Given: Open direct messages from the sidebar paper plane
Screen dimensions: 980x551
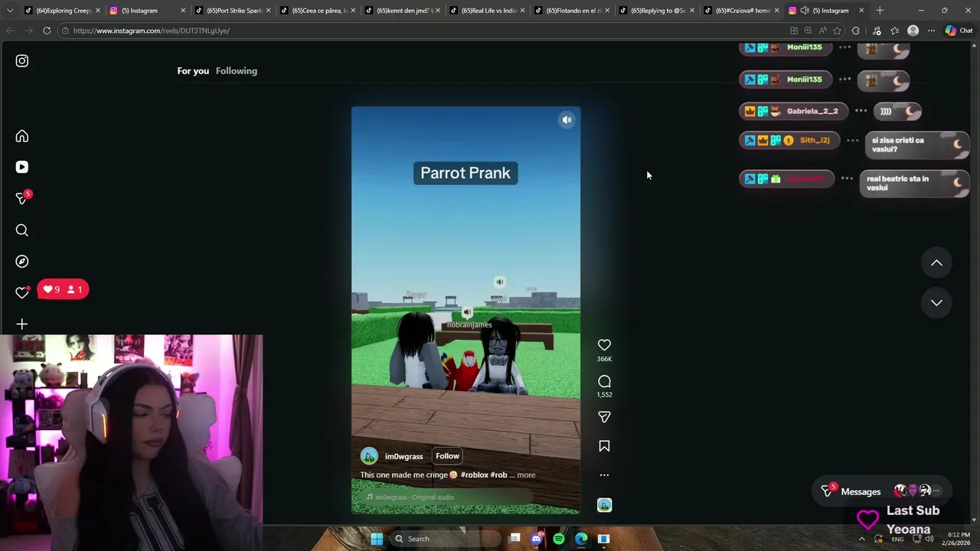Looking at the screenshot, I should [x=21, y=198].
